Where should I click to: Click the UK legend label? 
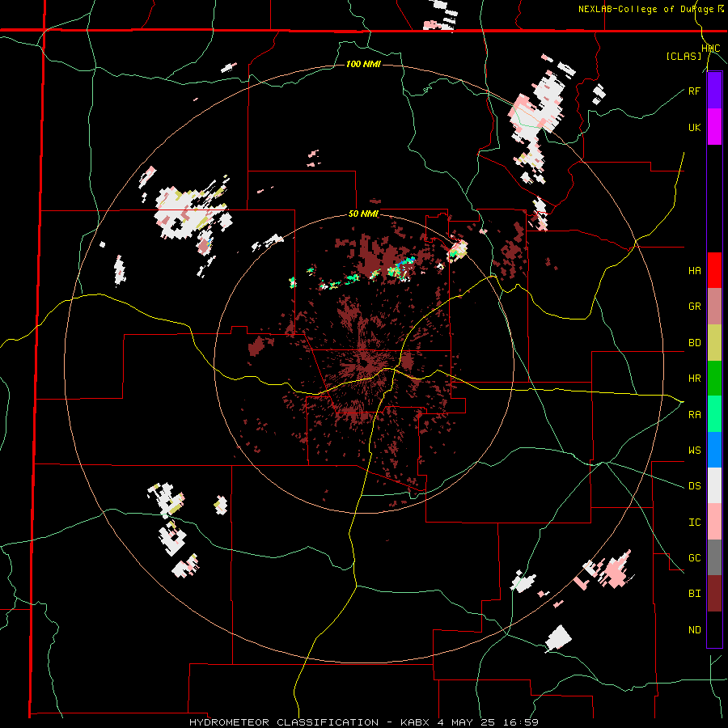click(694, 127)
